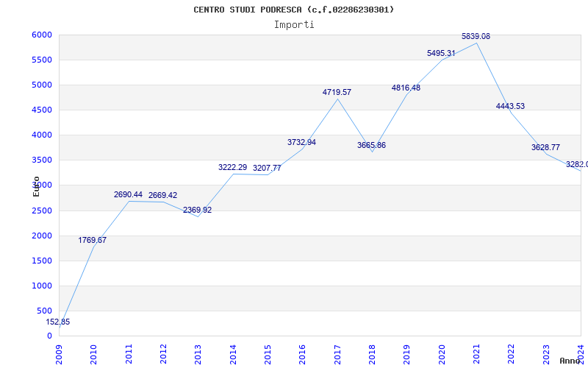Select year 2020 on the x-axis
Screen dimensions: 588x368
pos(442,354)
